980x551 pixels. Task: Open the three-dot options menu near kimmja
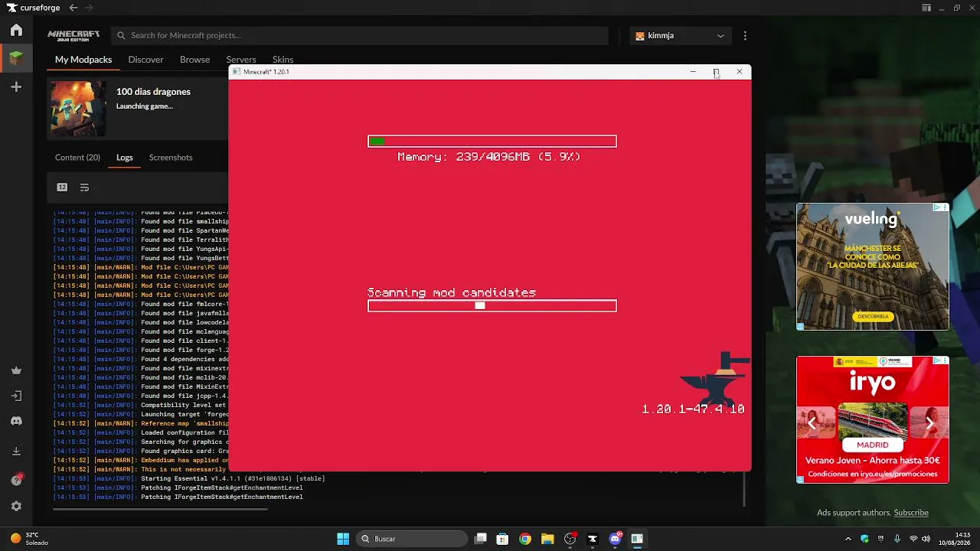[745, 35]
